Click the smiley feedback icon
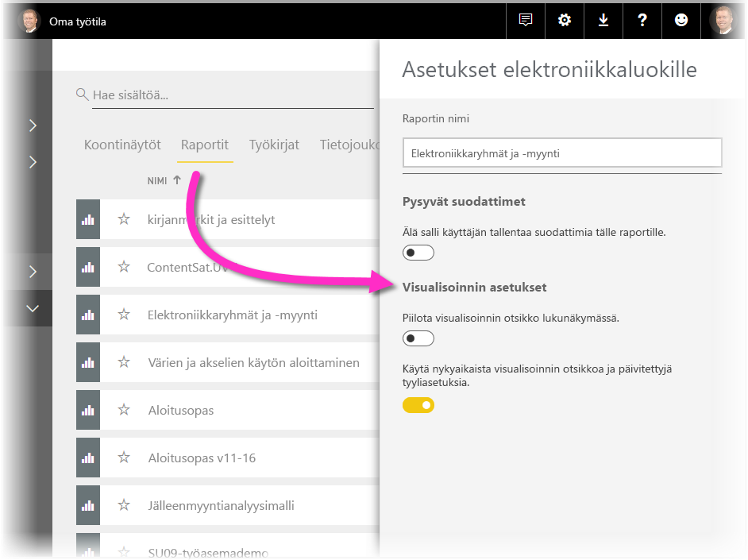 tap(681, 21)
